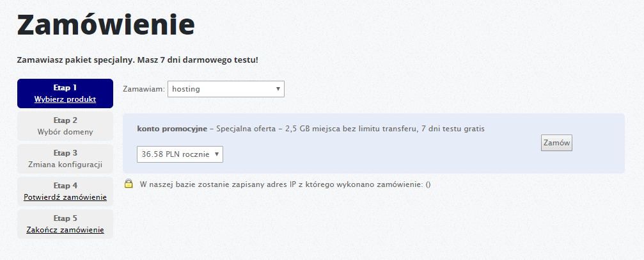The image size is (644, 260).
Task: Click the "Etap 5" step label
Action: (x=65, y=218)
